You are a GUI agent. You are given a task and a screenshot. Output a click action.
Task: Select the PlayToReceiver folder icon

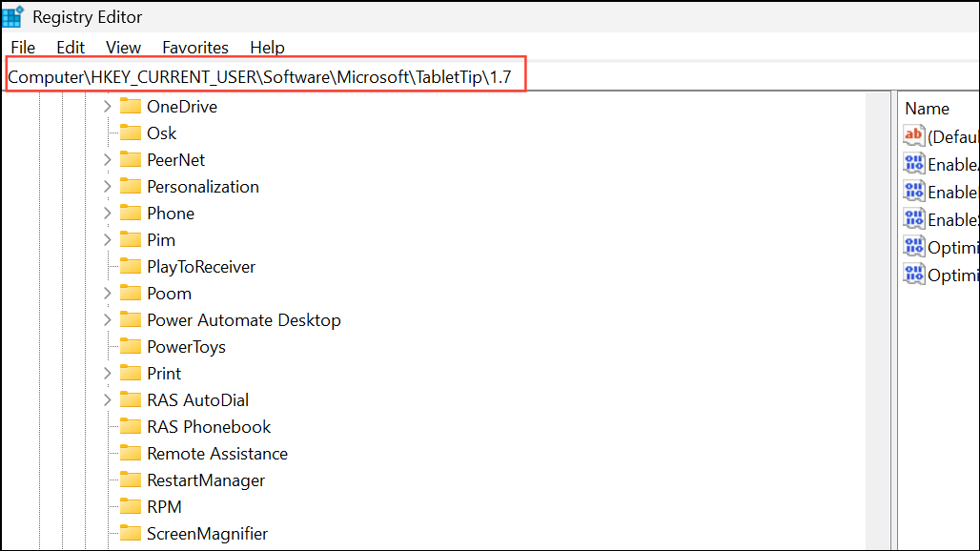click(x=131, y=267)
